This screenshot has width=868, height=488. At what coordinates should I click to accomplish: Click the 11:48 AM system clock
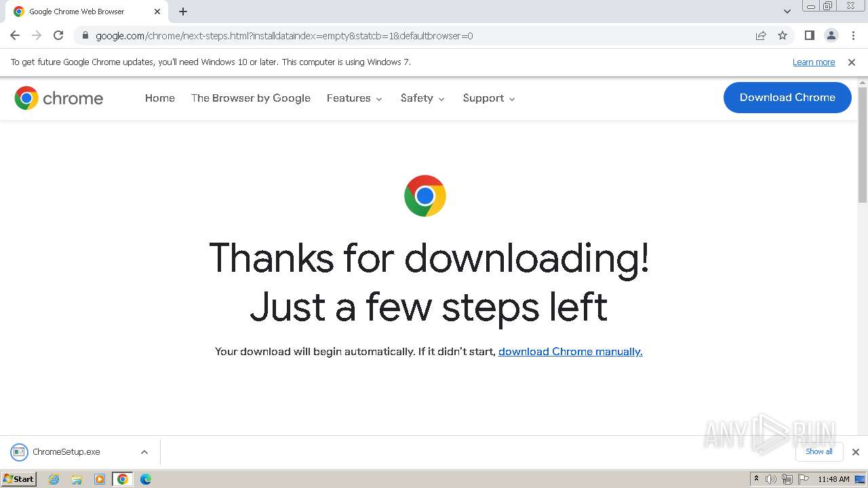coord(833,479)
